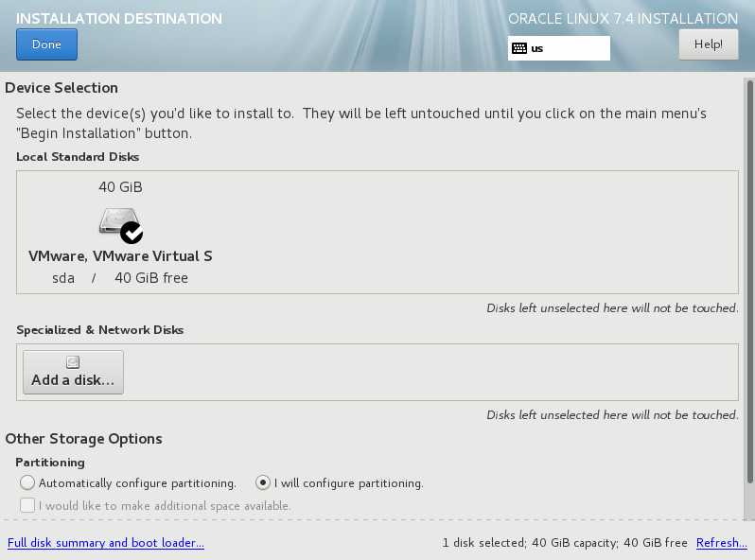This screenshot has width=755, height=560.
Task: Open Full disk summary and boot loader link
Action: (106, 543)
